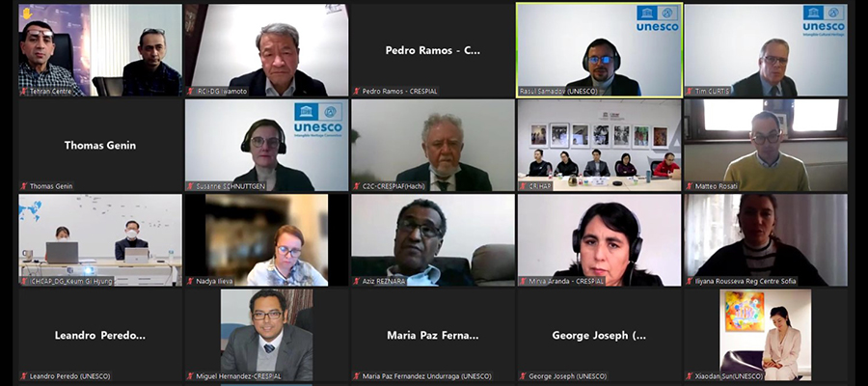The height and width of the screenshot is (386, 868).
Task: Click muted mic icon beside Matteo Rosati
Action: (x=690, y=186)
